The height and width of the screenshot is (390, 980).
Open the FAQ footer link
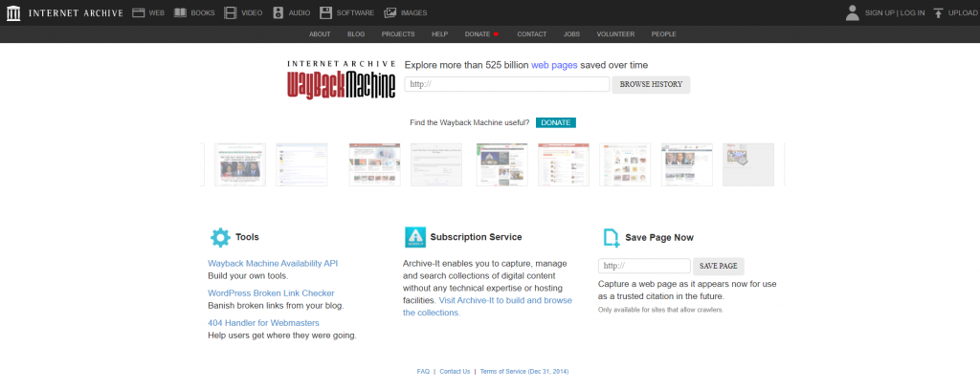point(423,371)
